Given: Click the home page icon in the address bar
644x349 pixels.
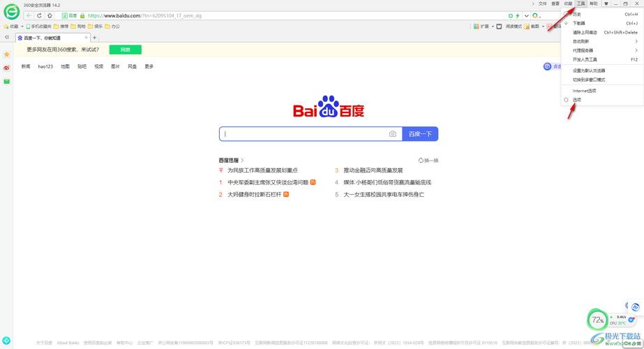Looking at the screenshot, I should tap(50, 15).
